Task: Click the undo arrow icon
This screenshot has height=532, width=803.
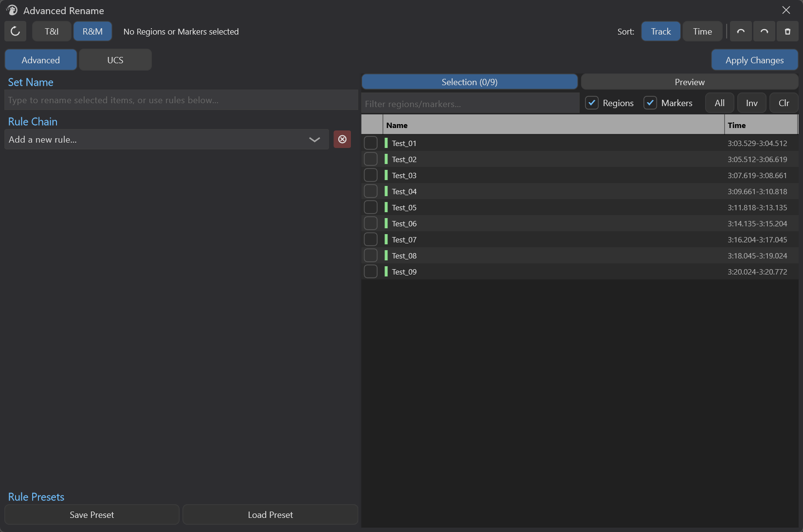Action: pos(741,32)
